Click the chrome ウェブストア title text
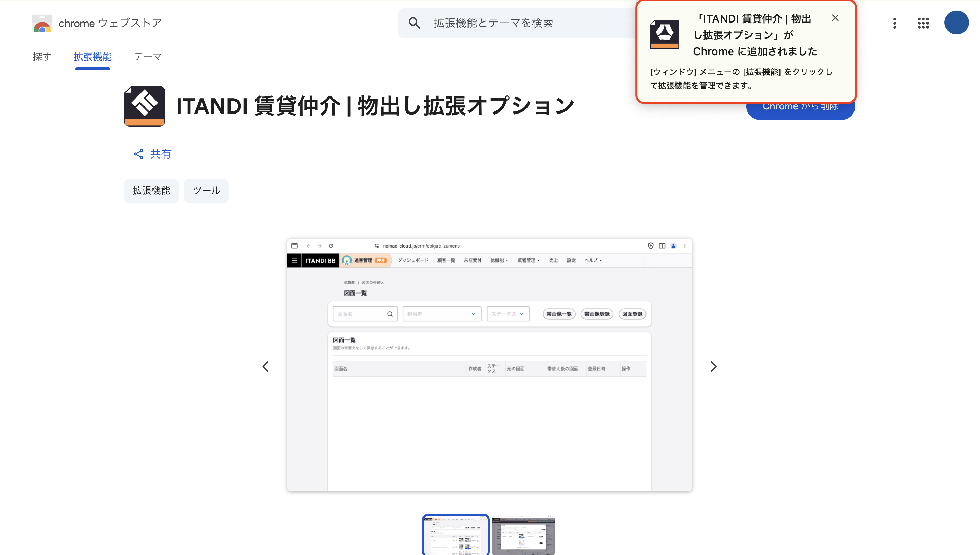This screenshot has height=555, width=980. [x=110, y=23]
